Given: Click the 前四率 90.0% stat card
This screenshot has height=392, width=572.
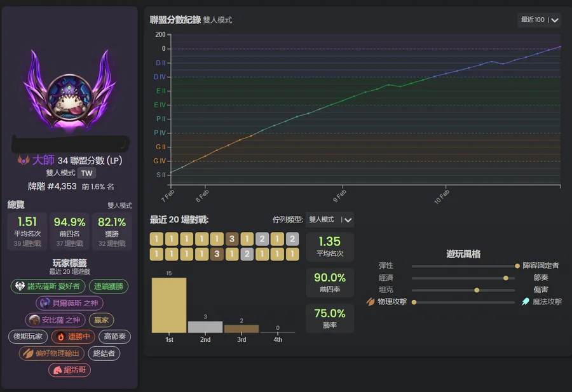Looking at the screenshot, I should point(329,283).
